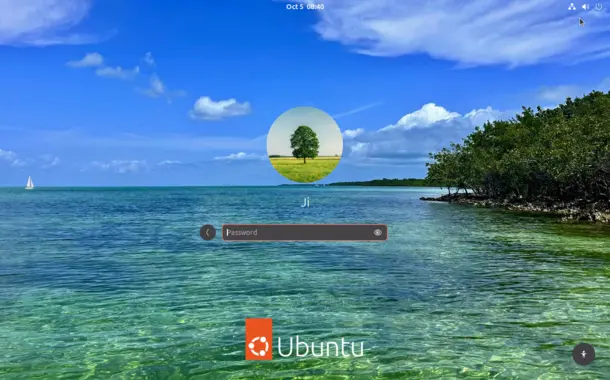The image size is (610, 380).
Task: Click the orange Ubuntu logo emblem
Action: coord(259,339)
